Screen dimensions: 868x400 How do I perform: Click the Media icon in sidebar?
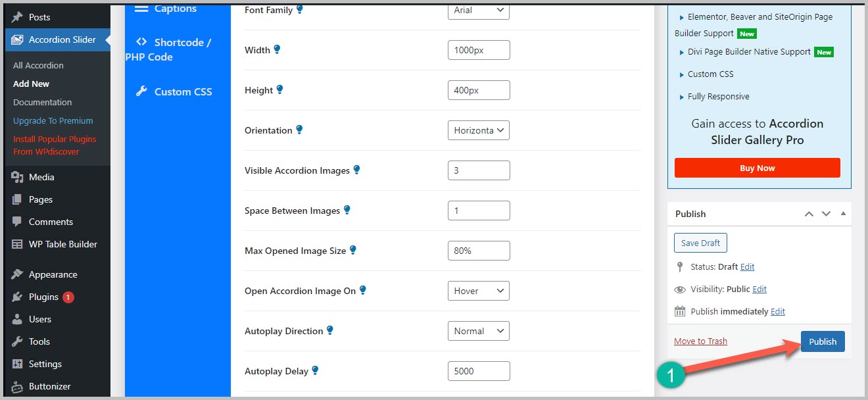(18, 177)
